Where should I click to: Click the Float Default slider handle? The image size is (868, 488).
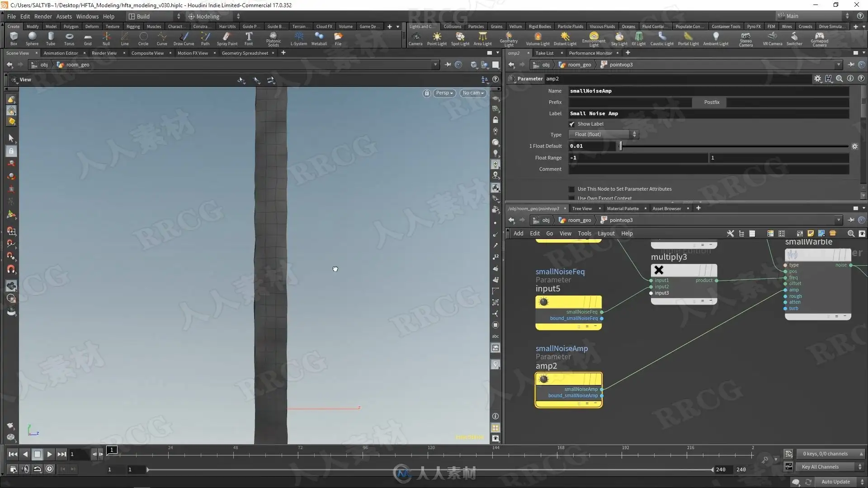click(620, 146)
